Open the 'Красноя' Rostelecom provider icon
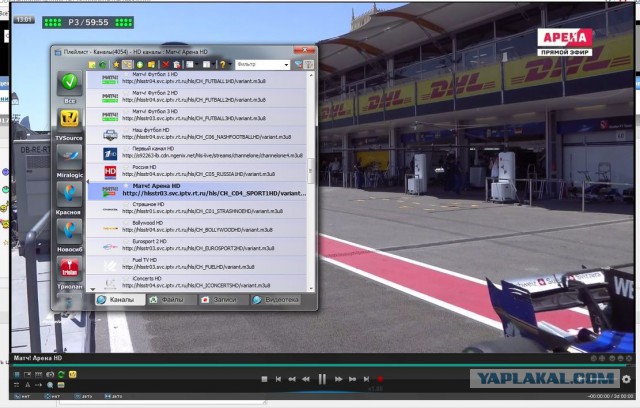This screenshot has height=408, width=640. click(69, 194)
